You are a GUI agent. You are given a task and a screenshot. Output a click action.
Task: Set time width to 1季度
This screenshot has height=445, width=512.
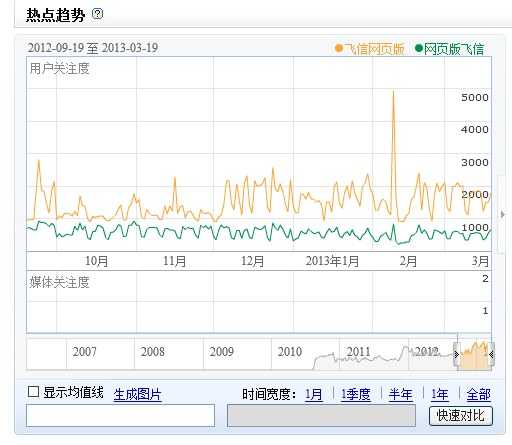click(x=355, y=394)
